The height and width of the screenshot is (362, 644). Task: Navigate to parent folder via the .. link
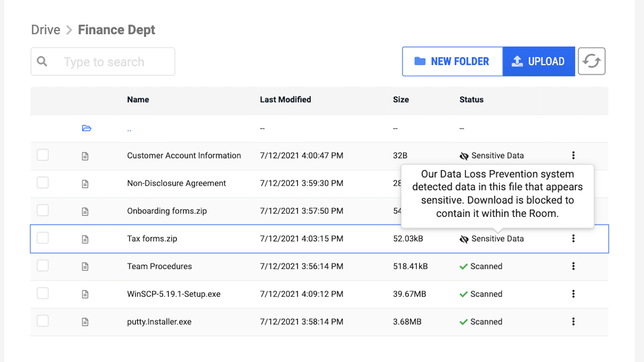point(129,130)
